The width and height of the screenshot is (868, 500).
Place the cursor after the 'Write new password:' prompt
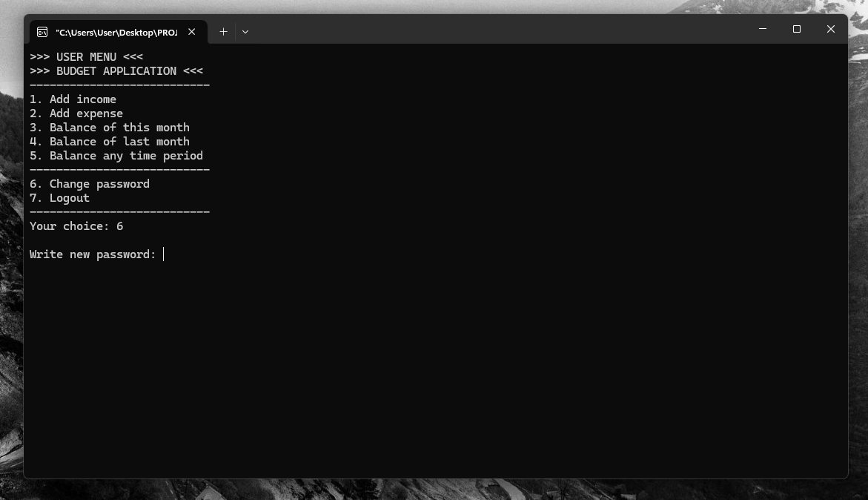pos(164,254)
